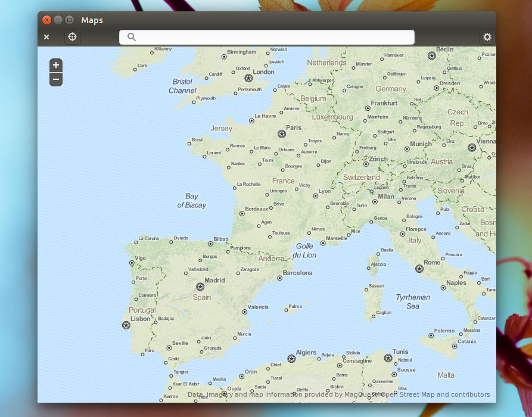This screenshot has width=532, height=417.
Task: Select the Berlin map marker
Action: tap(431, 55)
